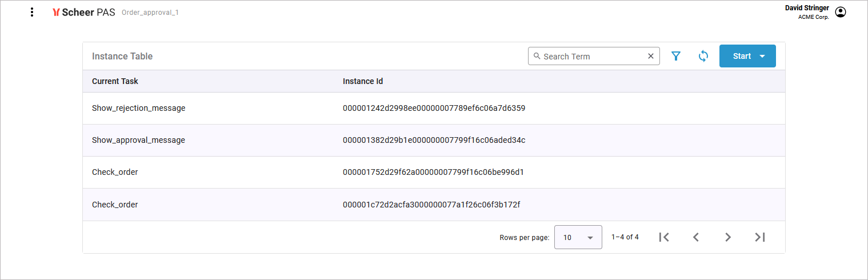Go to the previous page
Viewport: 868px width, 280px height.
(x=696, y=237)
